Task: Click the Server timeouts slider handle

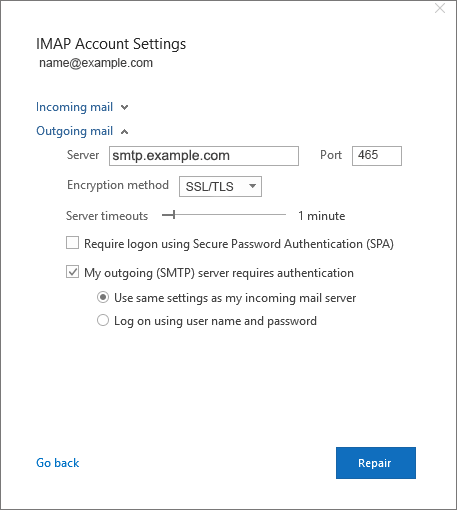Action: tap(174, 215)
